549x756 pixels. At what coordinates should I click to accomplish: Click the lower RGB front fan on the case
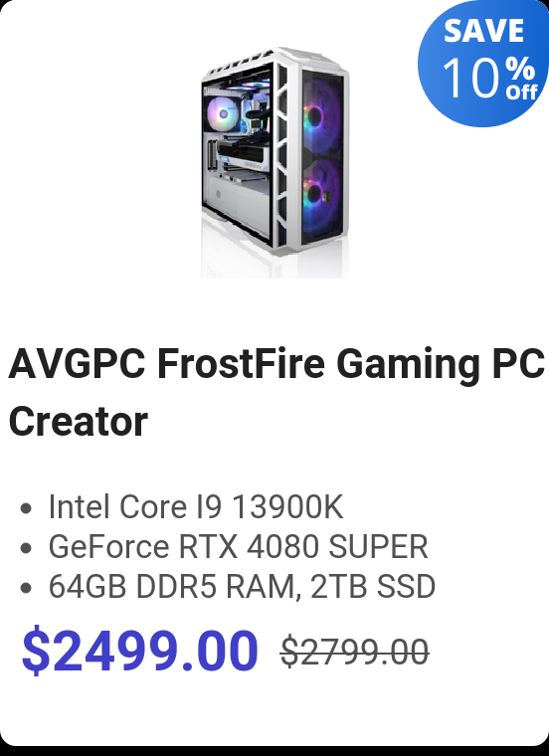pyautogui.click(x=314, y=193)
